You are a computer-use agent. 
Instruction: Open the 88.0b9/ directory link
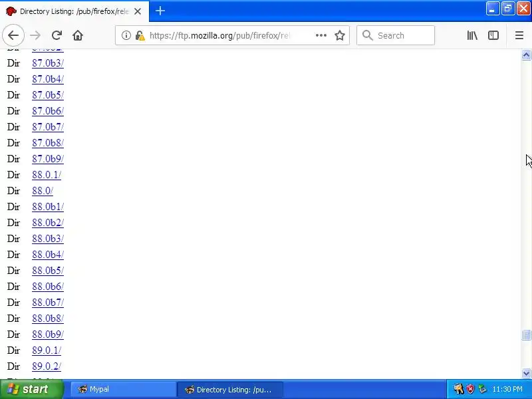pyautogui.click(x=48, y=334)
